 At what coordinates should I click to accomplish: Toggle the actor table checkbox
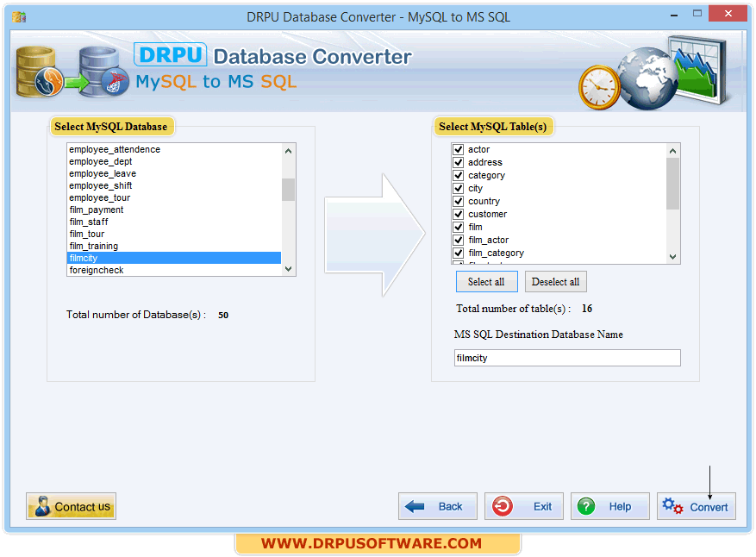coord(458,149)
